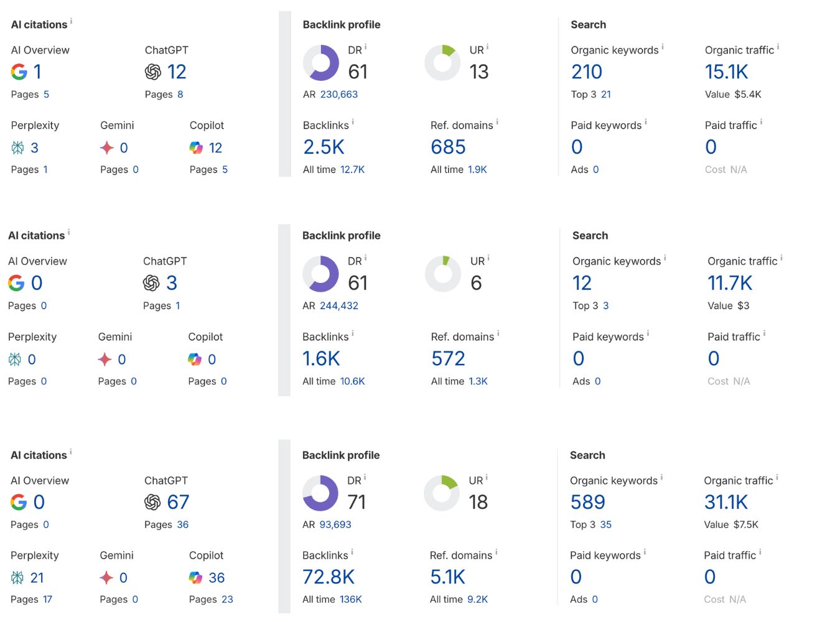Click the ChatGPT icon next to 67
Image resolution: width=840 pixels, height=622 pixels.
tap(152, 502)
